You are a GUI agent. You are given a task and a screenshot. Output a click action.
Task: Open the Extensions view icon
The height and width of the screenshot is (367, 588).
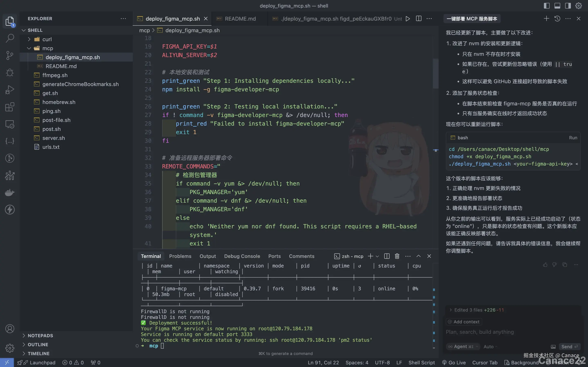tap(10, 107)
